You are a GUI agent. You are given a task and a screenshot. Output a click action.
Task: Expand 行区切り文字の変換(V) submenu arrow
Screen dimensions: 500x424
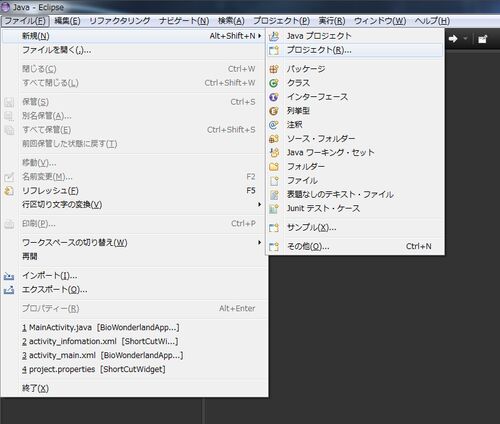(260, 204)
